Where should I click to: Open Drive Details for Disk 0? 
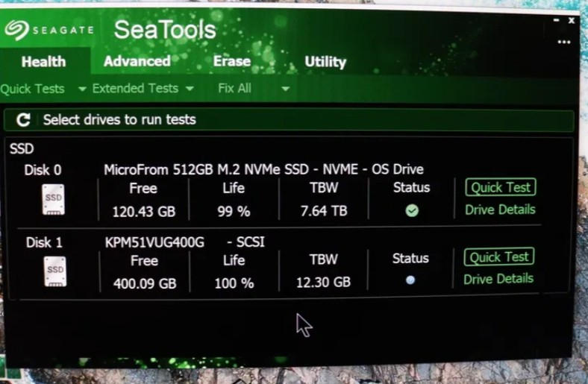pos(499,210)
